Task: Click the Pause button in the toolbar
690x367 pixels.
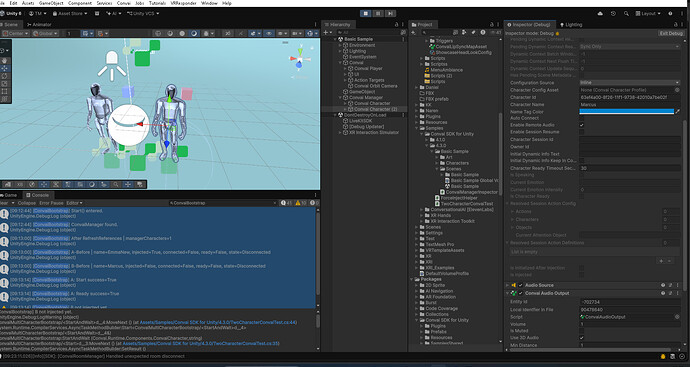Action: [x=378, y=14]
